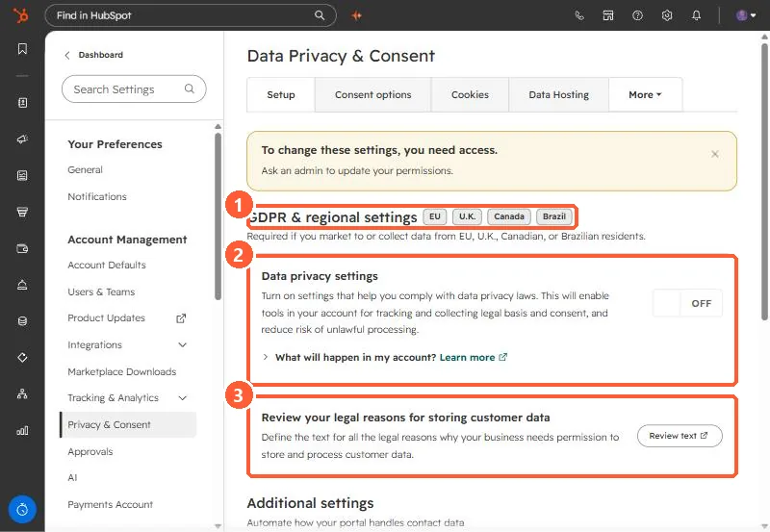This screenshot has width=770, height=532.
Task: Dismiss the access warning banner
Action: point(715,154)
